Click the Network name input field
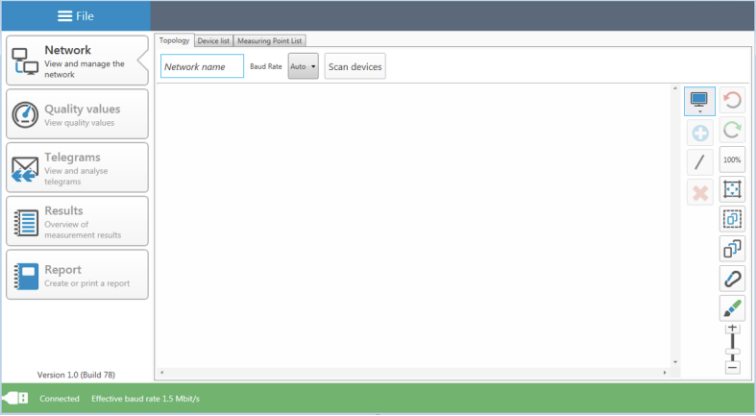 [x=202, y=67]
